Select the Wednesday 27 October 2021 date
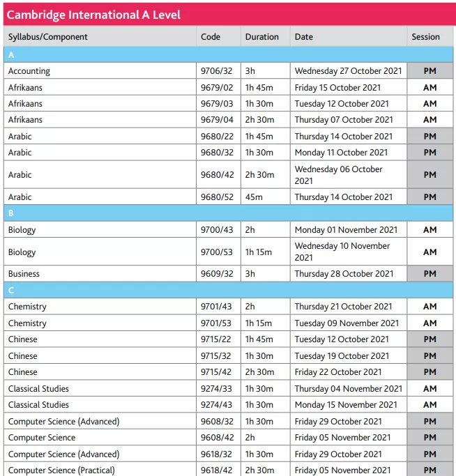This screenshot has height=476, width=456. tap(348, 70)
